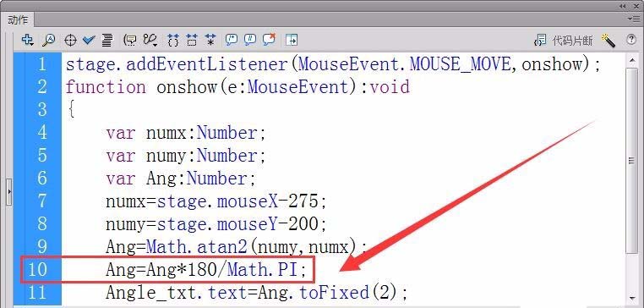Click the vertical scrollbar thumb
The height and width of the screenshot is (308, 644).
(631, 162)
